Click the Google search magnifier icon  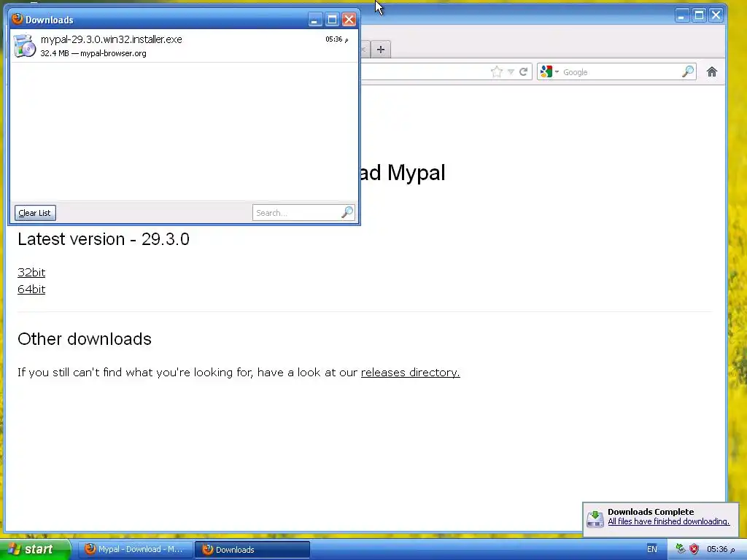point(688,72)
